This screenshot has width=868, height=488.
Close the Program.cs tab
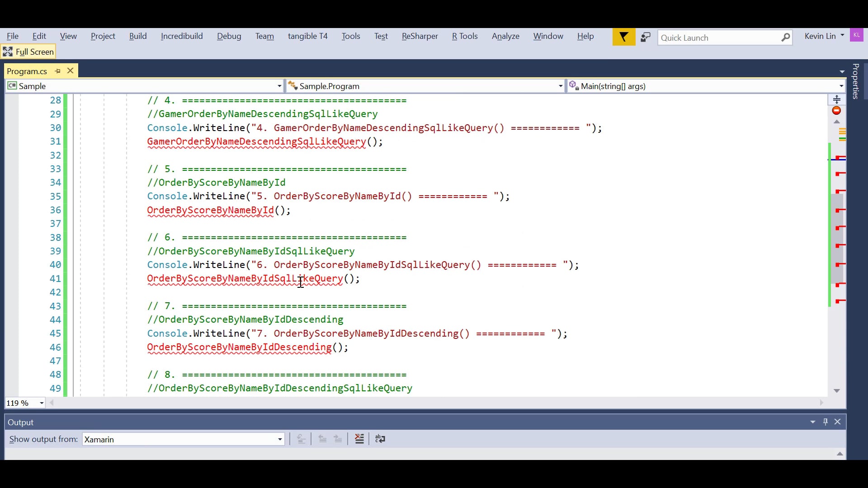coord(70,71)
